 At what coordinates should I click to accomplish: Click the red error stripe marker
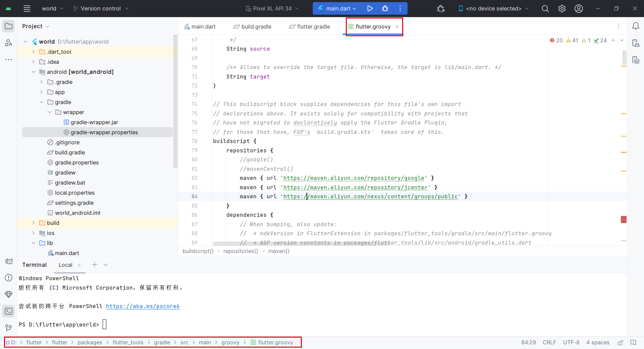coord(624,219)
